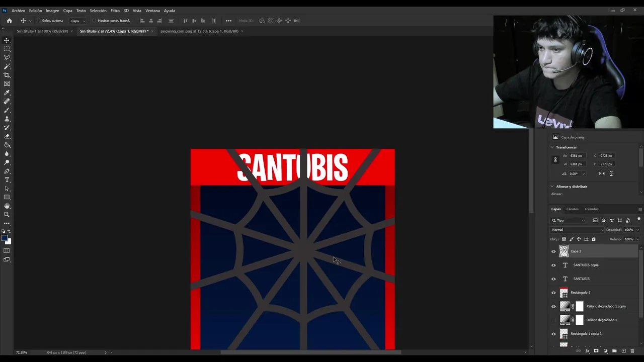Select the Zoom tool
This screenshot has height=362, width=644.
(x=7, y=215)
